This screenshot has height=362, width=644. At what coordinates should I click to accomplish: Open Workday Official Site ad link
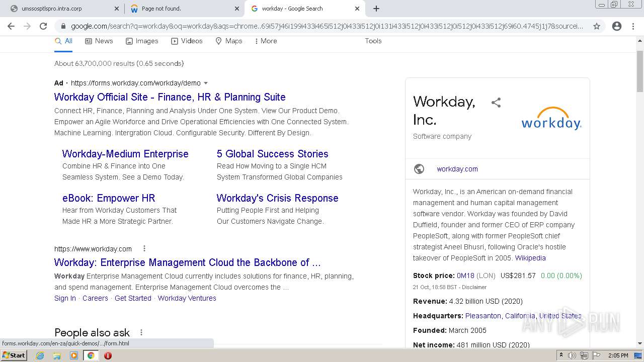[x=170, y=97]
